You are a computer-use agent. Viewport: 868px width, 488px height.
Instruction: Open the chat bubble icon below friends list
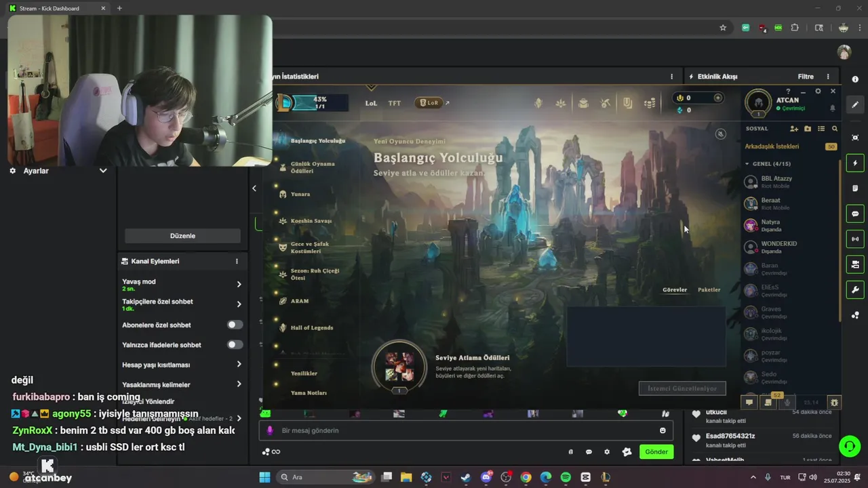[749, 402]
